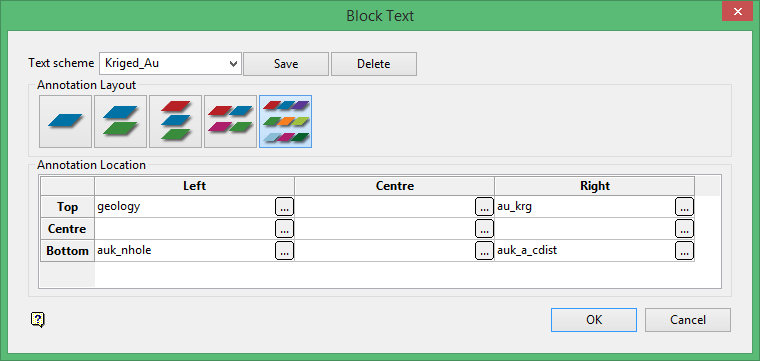Open browse button for Bottom Right auk_a_cdist
Screen dimensions: 760x361
[684, 251]
